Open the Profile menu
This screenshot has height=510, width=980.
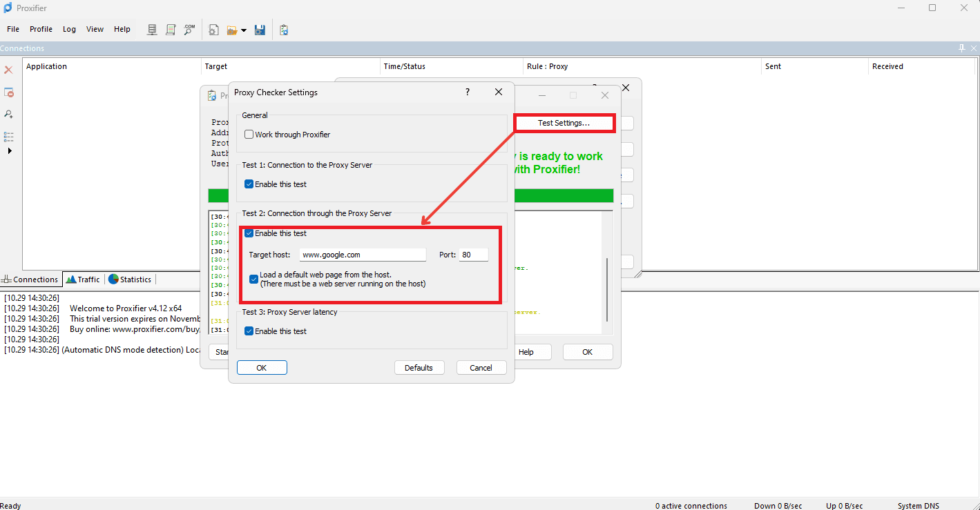[x=41, y=29]
